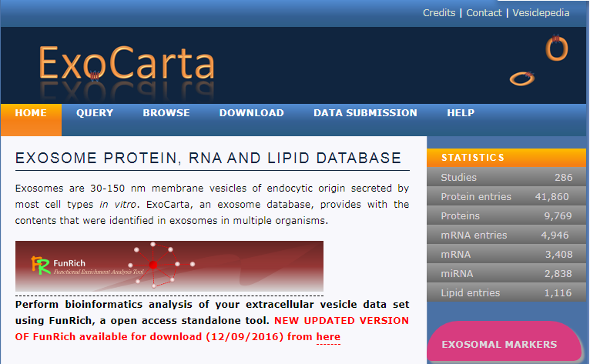Select the HOME menu tab
This screenshot has width=590, height=364.
(31, 119)
